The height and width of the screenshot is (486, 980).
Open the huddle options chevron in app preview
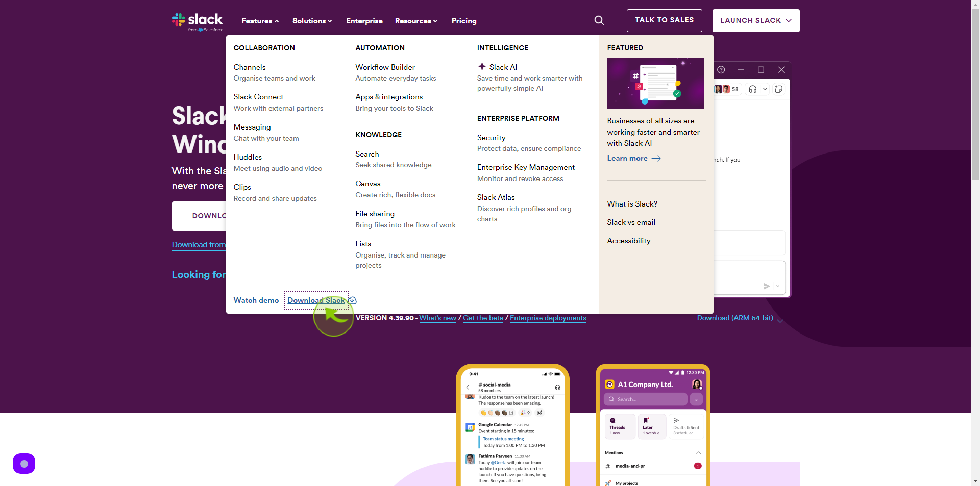tap(765, 89)
